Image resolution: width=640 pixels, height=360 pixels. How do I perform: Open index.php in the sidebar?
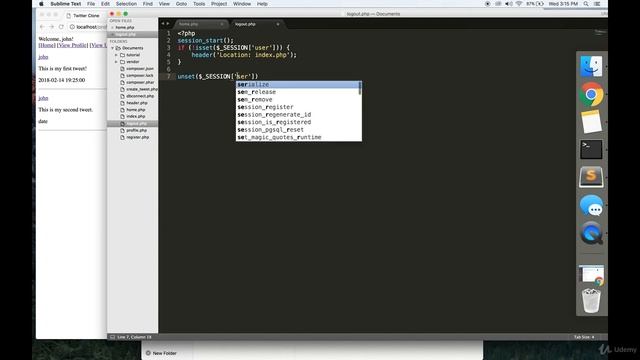coord(135,116)
